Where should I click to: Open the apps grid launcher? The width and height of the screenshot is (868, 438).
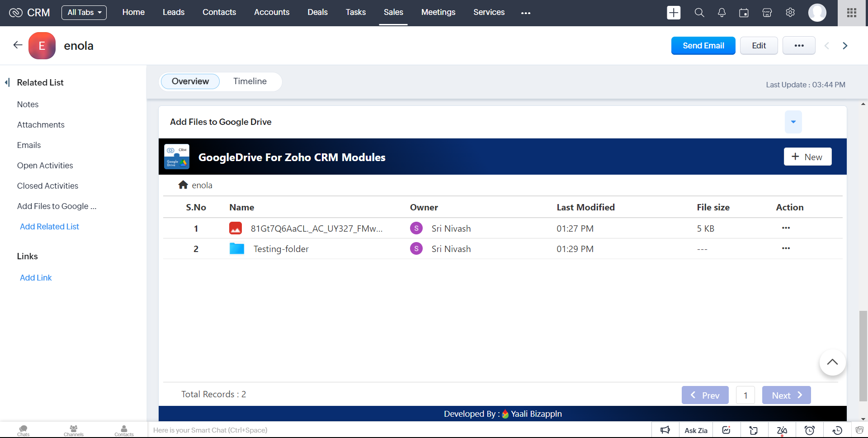click(x=852, y=13)
